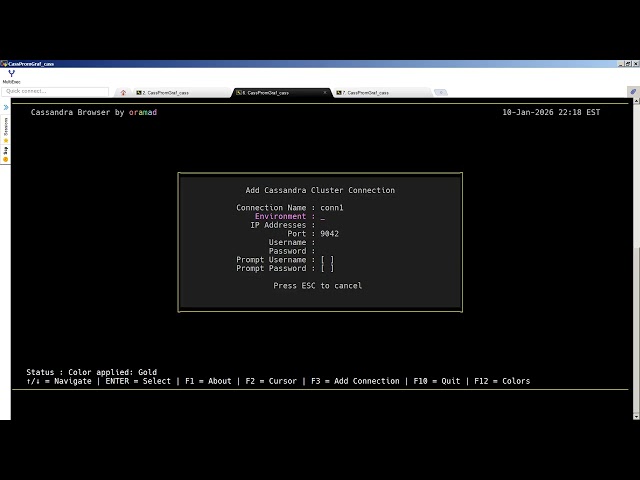
Task: Click the Port value 9042
Action: 329,234
